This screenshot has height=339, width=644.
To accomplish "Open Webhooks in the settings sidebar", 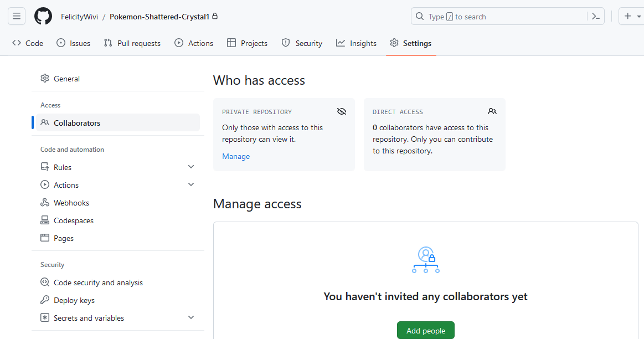I will coord(71,203).
